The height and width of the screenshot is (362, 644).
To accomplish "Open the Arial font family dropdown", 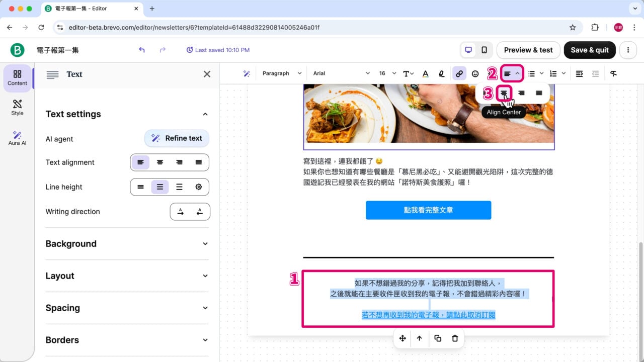I will [341, 73].
